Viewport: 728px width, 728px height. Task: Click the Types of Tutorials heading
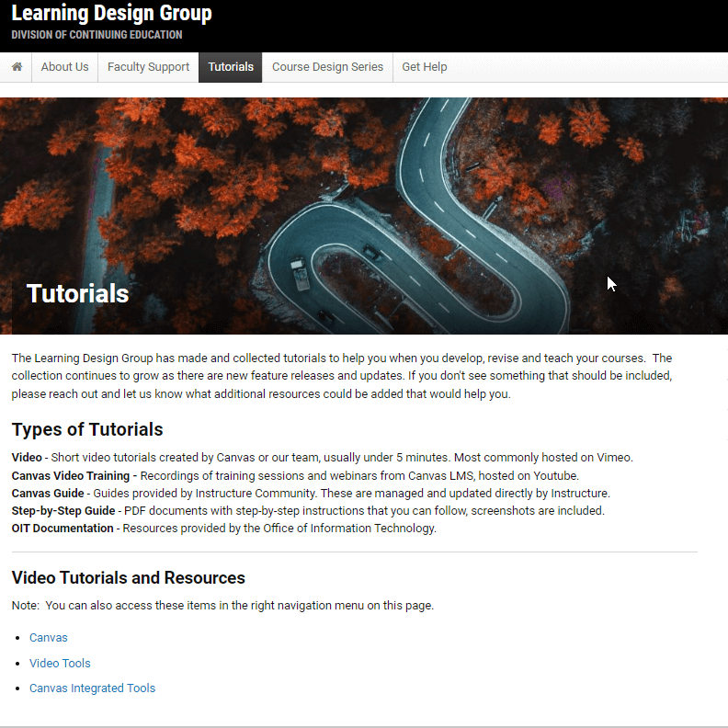[x=87, y=429]
